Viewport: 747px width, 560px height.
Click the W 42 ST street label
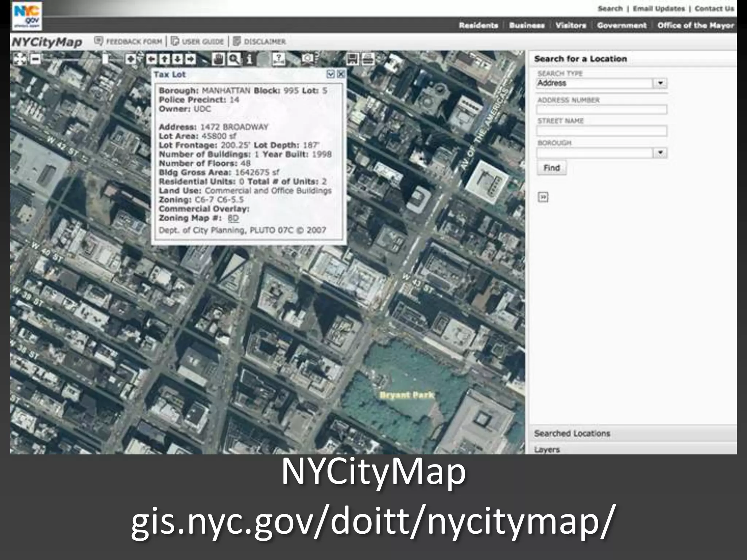(62, 146)
